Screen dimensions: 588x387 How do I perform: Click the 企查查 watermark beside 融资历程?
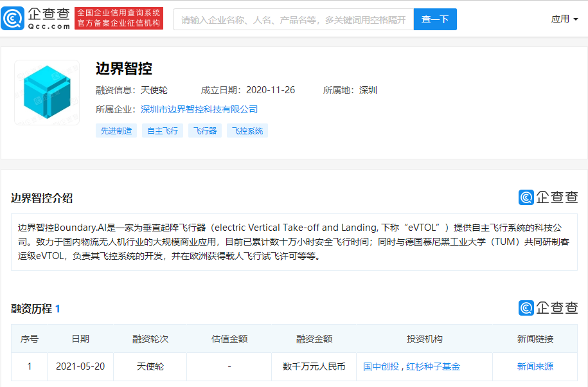(x=548, y=308)
